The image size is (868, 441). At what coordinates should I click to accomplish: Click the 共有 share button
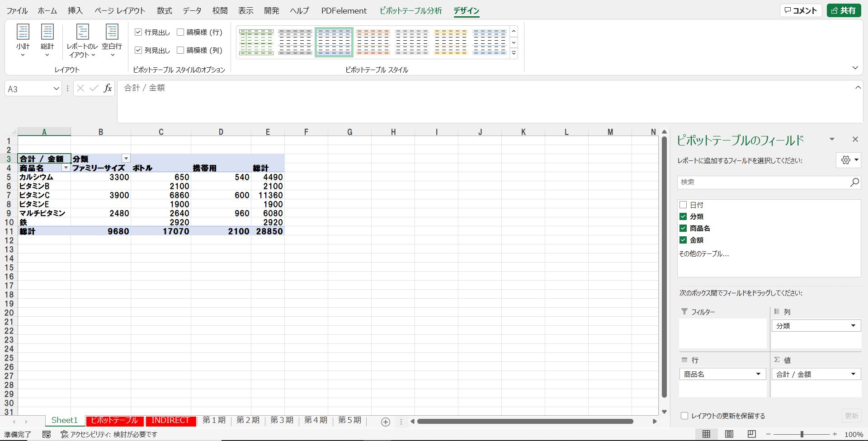coord(844,10)
